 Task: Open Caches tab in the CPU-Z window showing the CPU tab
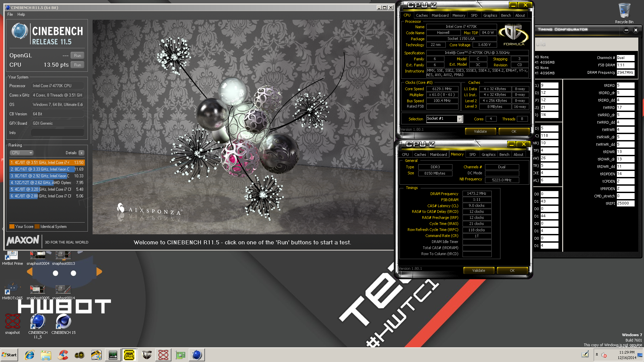(x=422, y=15)
